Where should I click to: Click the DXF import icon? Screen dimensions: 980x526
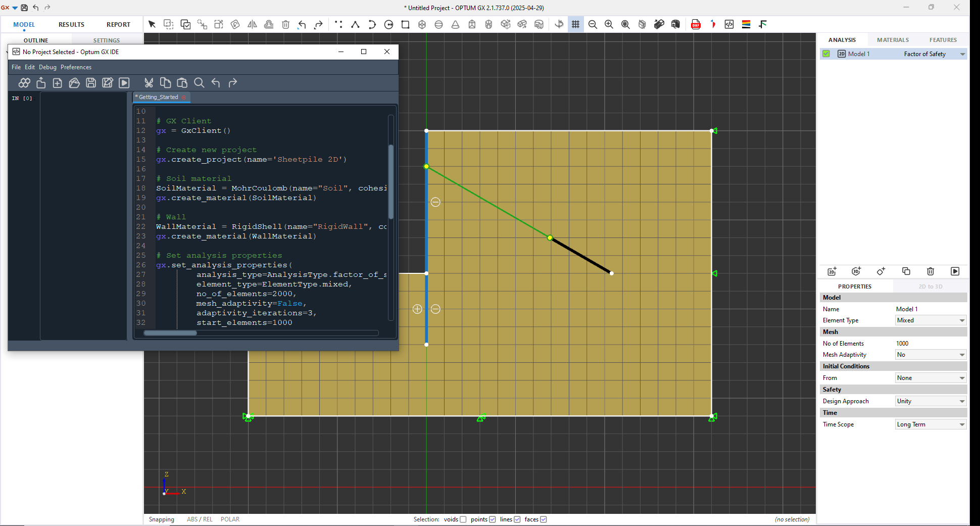[696, 24]
